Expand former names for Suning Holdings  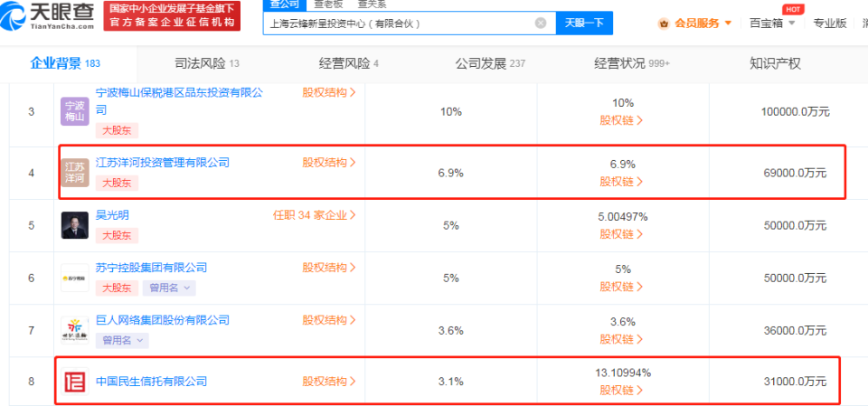click(x=170, y=288)
